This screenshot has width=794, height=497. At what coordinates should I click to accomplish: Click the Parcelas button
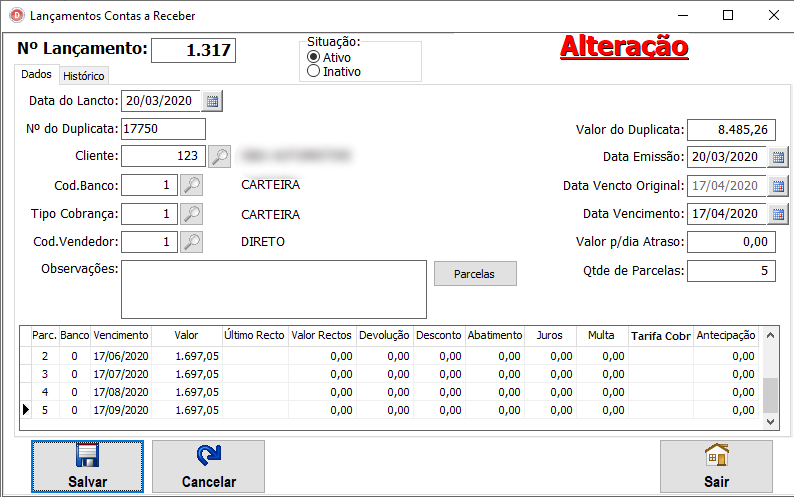coord(475,273)
